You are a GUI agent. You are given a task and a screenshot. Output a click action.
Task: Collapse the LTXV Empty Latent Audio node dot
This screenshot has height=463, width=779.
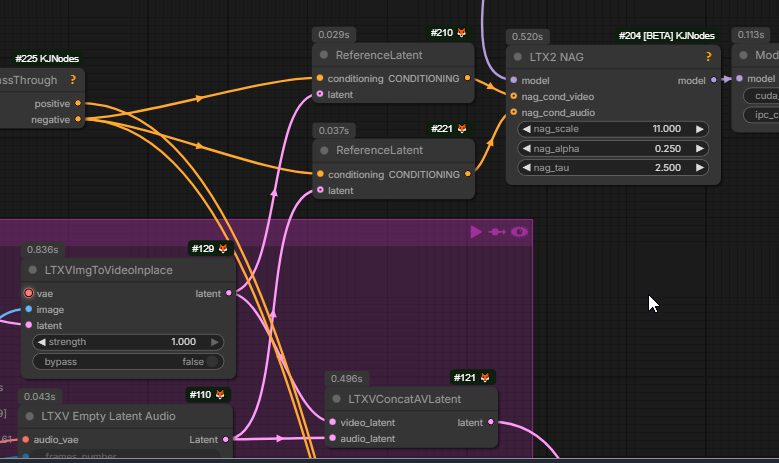click(x=29, y=416)
